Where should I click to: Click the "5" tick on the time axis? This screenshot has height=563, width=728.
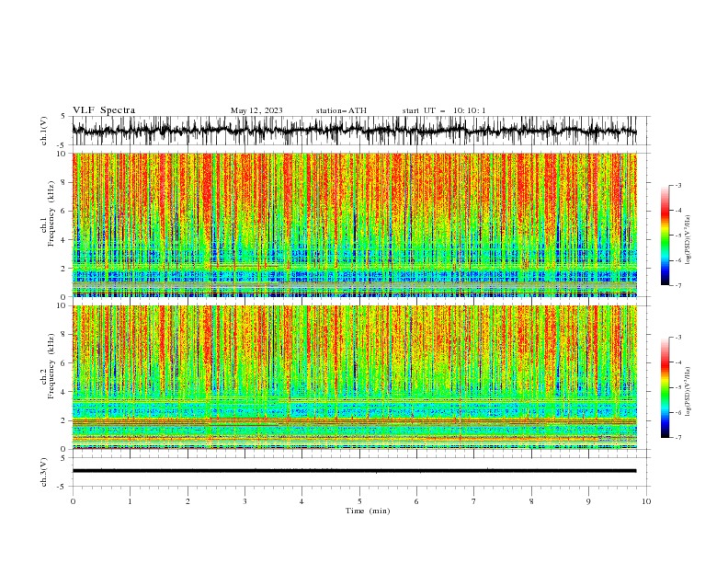[359, 501]
